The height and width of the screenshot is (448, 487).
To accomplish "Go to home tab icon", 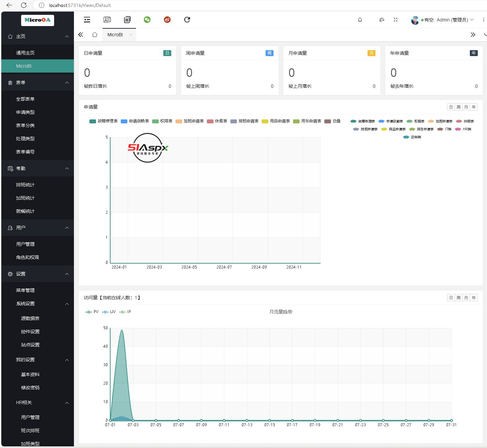I will (95, 35).
